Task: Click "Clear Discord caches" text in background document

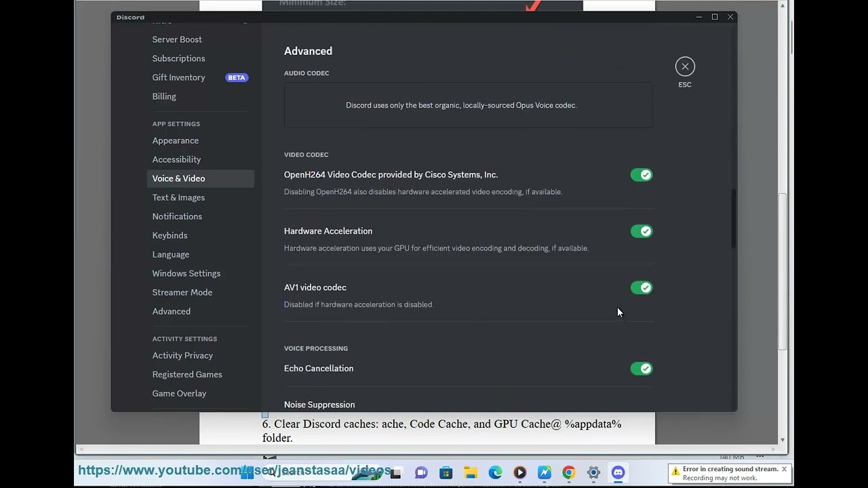Action: (x=327, y=424)
